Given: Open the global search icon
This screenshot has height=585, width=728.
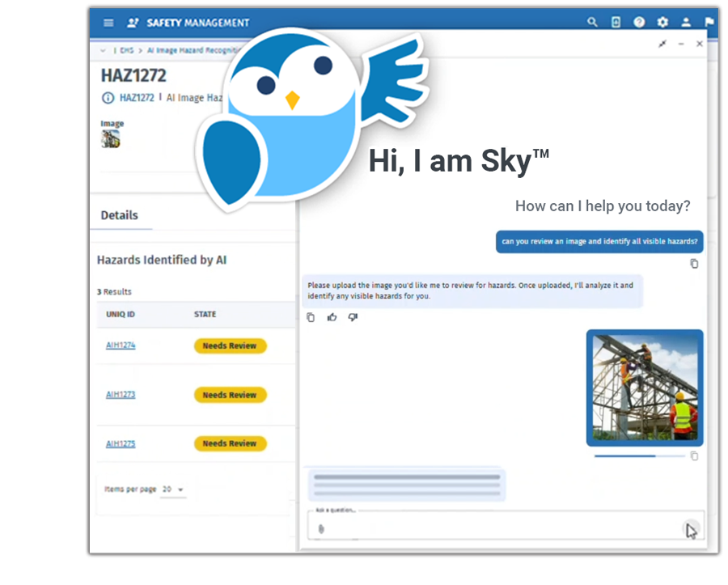Looking at the screenshot, I should [593, 22].
